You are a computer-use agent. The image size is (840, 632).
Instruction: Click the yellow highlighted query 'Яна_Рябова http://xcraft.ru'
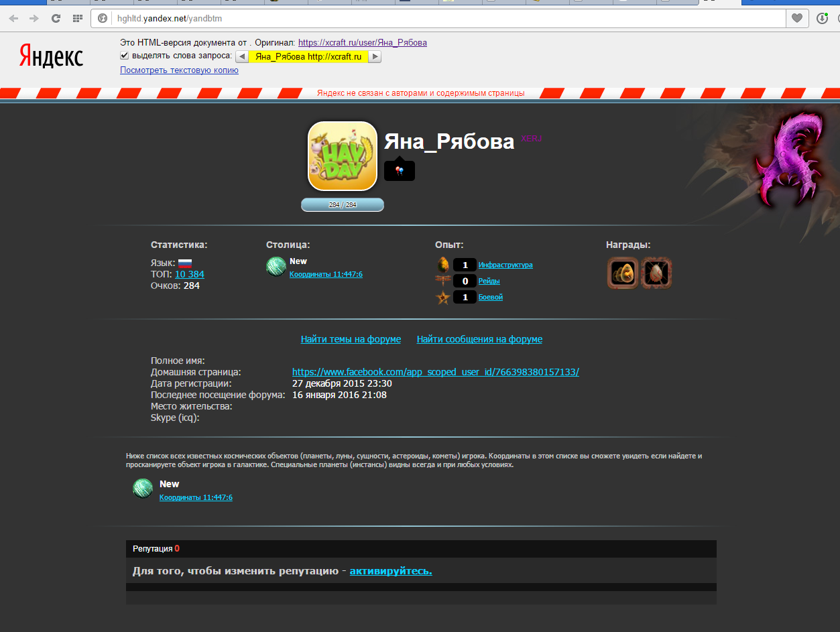click(308, 57)
